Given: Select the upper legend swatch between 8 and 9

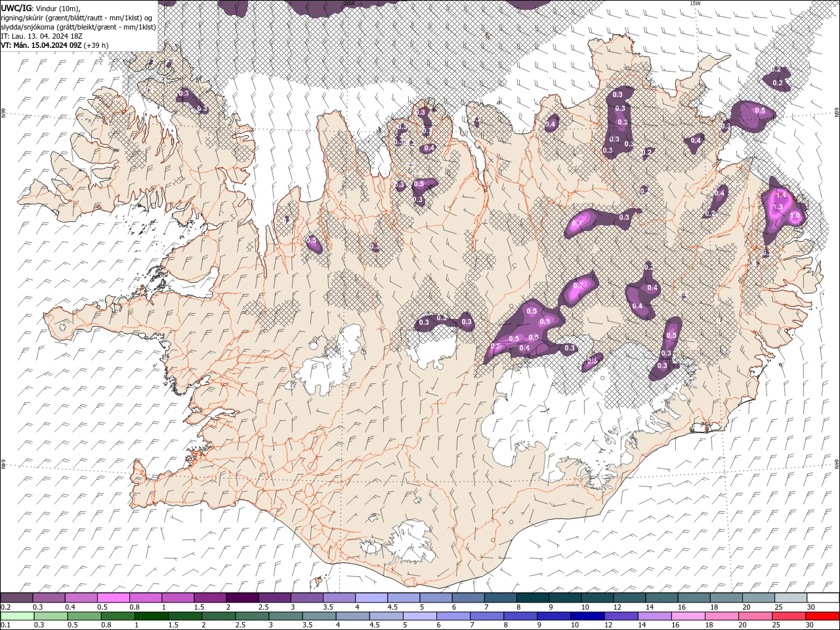Looking at the screenshot, I should tap(533, 598).
